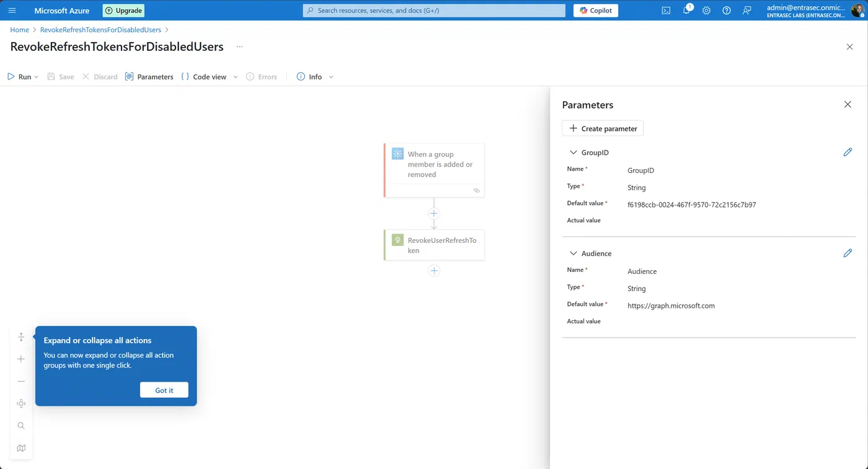The height and width of the screenshot is (469, 868).
Task: Add a step below RevokeUserRefreshToken
Action: tap(434, 271)
